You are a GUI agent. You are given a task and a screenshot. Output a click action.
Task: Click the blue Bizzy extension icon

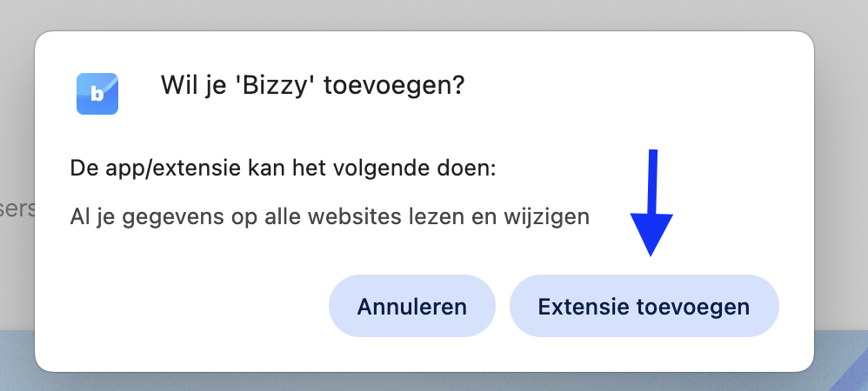(97, 94)
